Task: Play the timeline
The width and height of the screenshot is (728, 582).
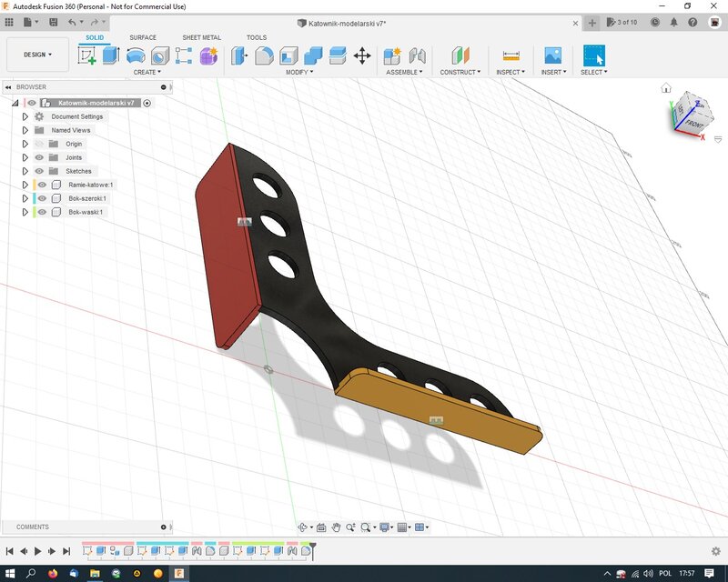Action: [x=38, y=551]
